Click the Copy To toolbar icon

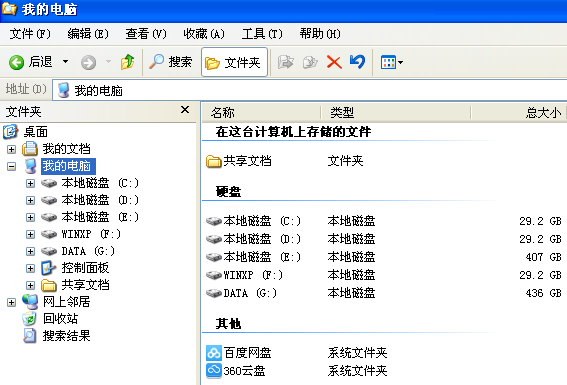pos(310,62)
